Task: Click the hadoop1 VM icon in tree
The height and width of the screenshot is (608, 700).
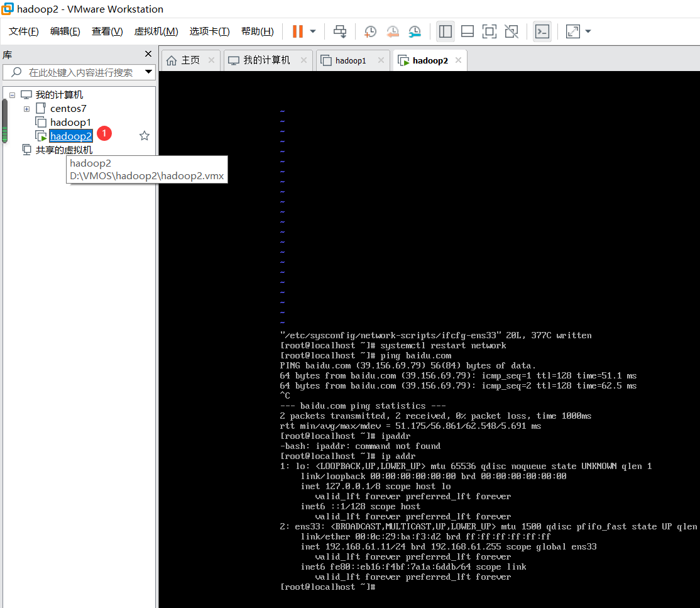Action: coord(41,123)
